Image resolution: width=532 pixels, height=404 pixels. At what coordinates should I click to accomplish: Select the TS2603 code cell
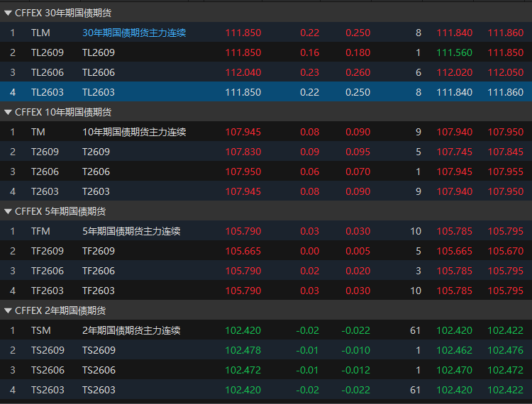(x=48, y=390)
